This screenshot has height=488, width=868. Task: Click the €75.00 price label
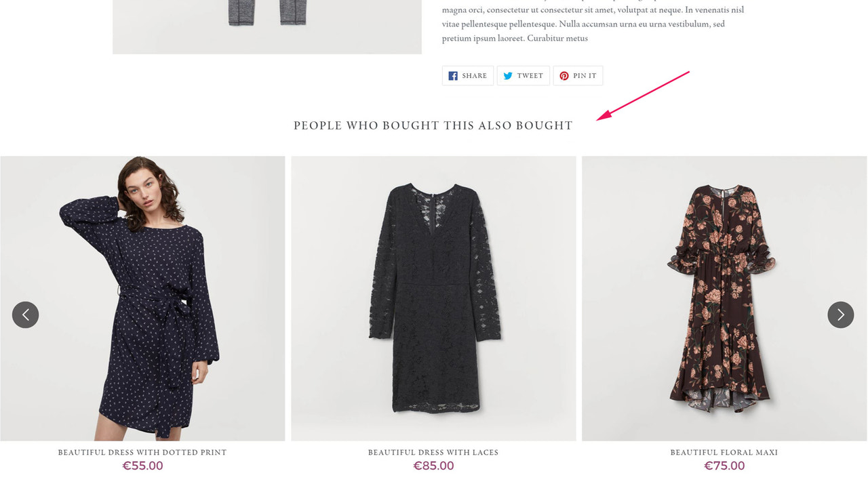724,466
